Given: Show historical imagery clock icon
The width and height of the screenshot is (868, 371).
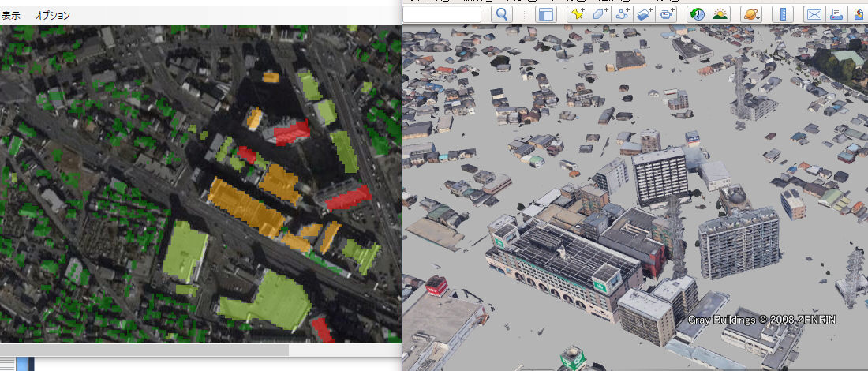Looking at the screenshot, I should click(x=697, y=14).
